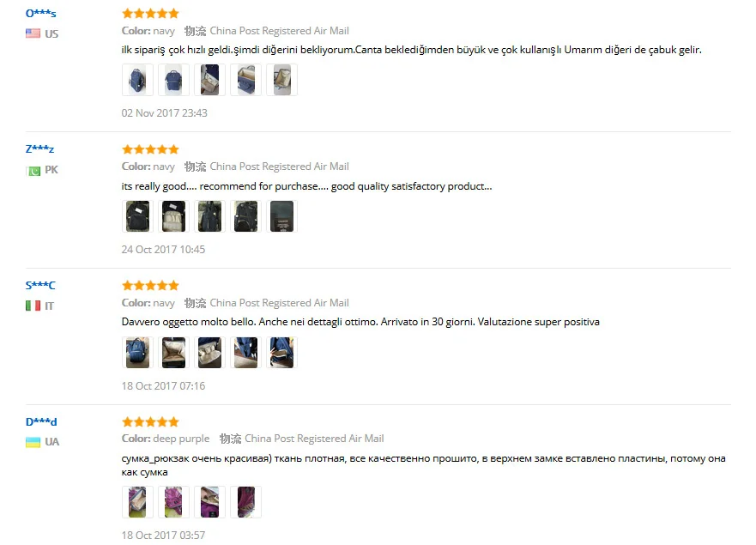Open first photo in S***C review
The width and height of the screenshot is (756, 545).
tap(137, 353)
